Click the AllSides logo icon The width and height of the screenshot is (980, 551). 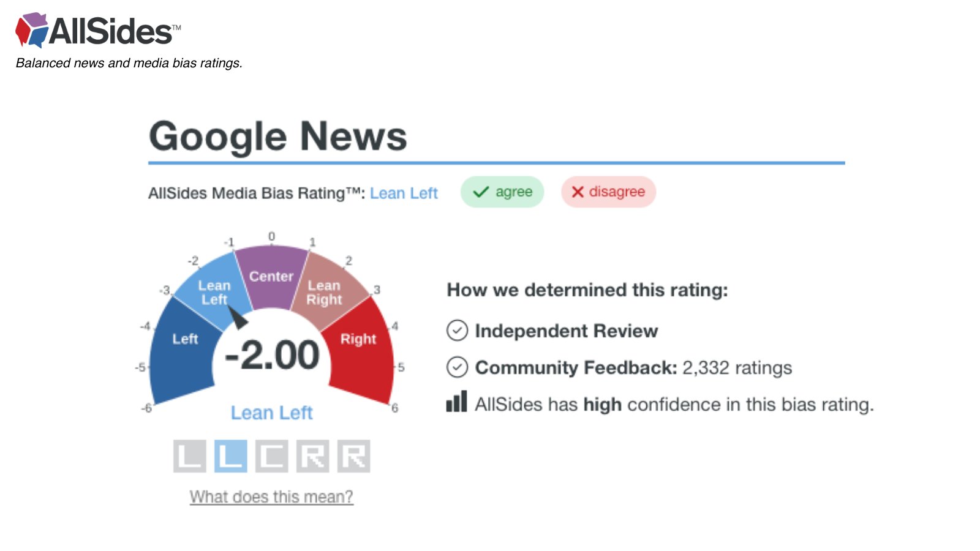(x=32, y=30)
